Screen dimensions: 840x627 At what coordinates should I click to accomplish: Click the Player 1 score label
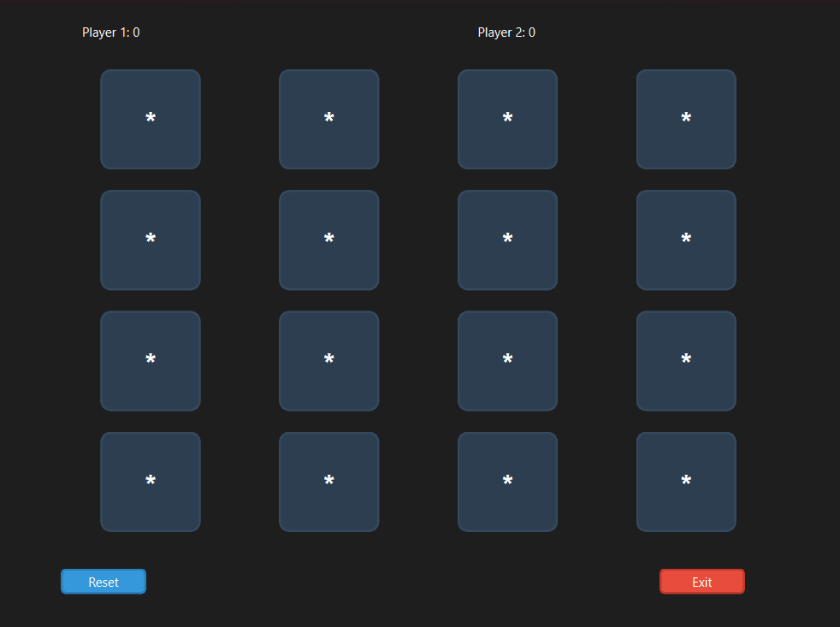click(x=111, y=33)
